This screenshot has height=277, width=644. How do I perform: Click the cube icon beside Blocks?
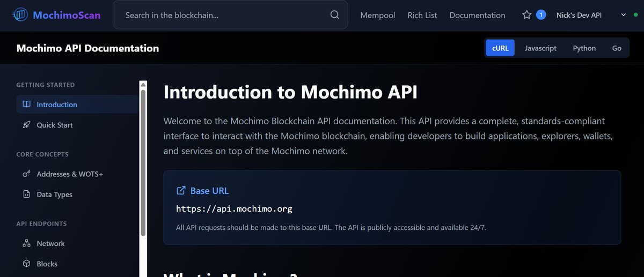(26, 264)
